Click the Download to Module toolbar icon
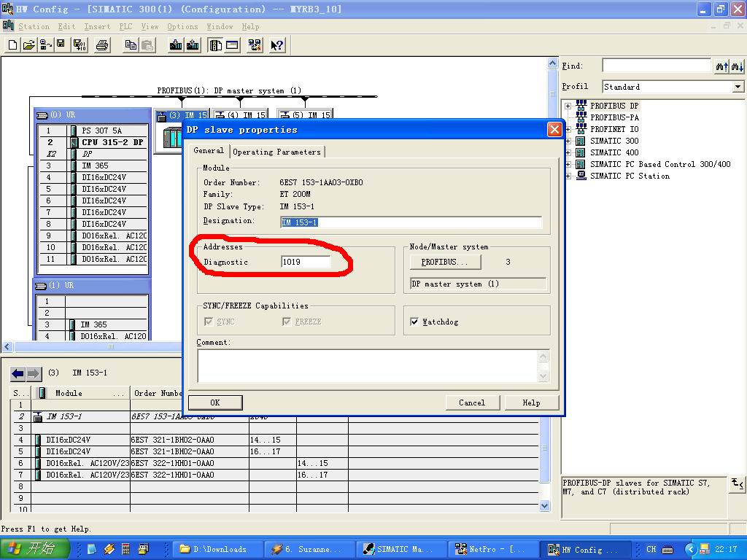Image resolution: width=747 pixels, height=560 pixels. (176, 45)
